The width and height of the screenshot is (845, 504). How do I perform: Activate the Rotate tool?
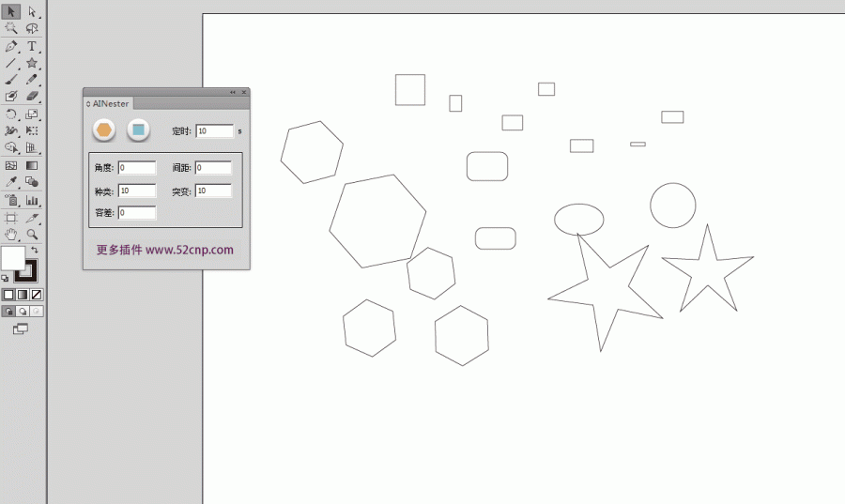click(x=10, y=115)
